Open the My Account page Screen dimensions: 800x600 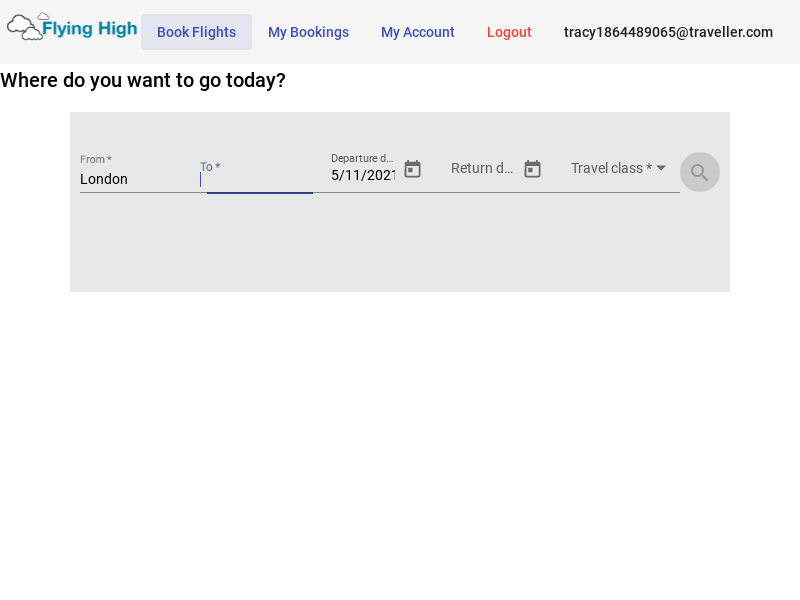[417, 32]
